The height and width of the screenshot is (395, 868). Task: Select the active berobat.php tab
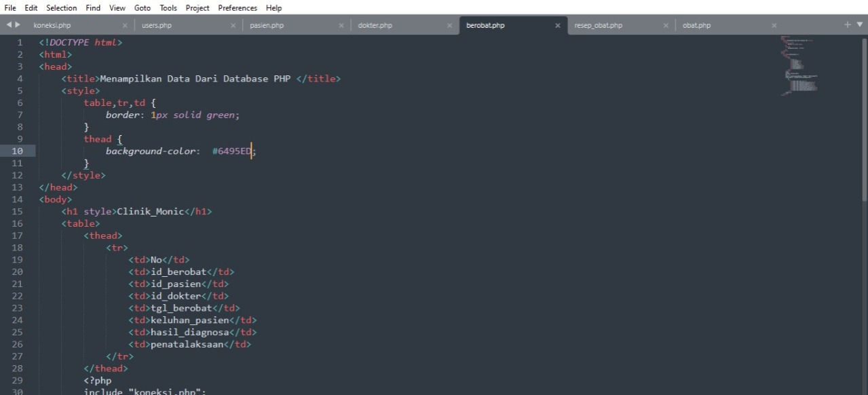(485, 26)
